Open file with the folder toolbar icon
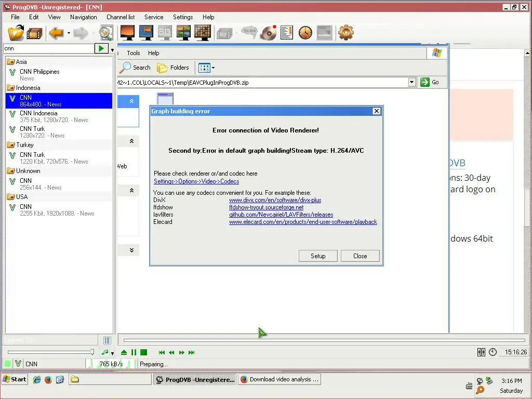The width and height of the screenshot is (532, 399). pyautogui.click(x=16, y=33)
